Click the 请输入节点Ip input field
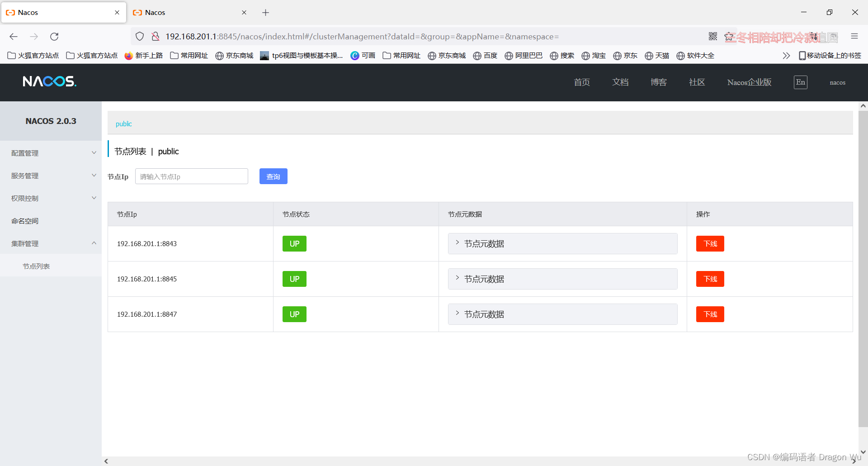This screenshot has height=466, width=868. click(191, 176)
